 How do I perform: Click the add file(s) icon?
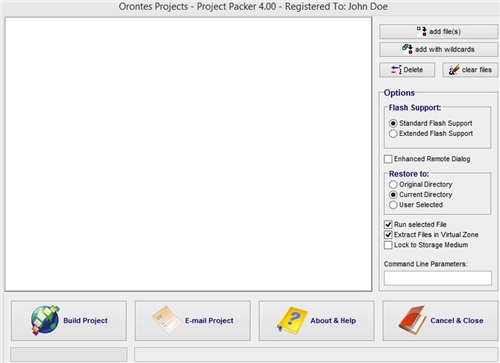pos(422,31)
